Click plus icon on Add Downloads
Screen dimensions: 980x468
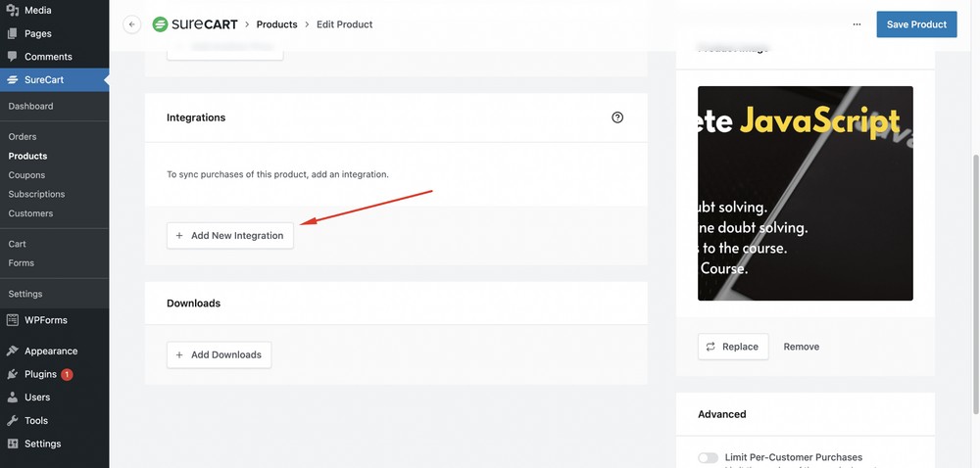[x=179, y=354]
